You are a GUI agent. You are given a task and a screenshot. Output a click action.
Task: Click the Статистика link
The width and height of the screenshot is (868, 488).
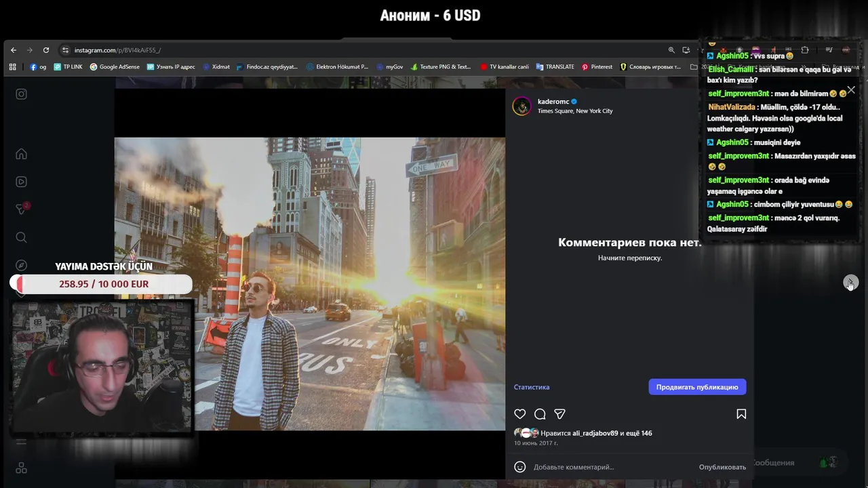pyautogui.click(x=532, y=387)
